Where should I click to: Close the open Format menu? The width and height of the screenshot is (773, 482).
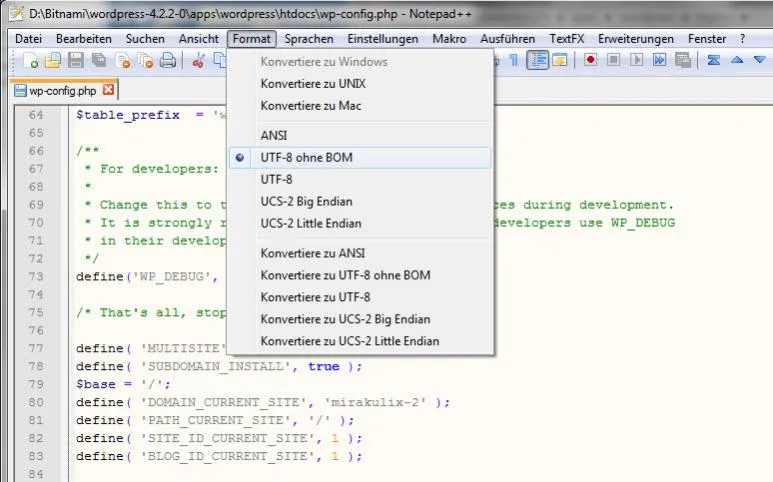coord(251,39)
